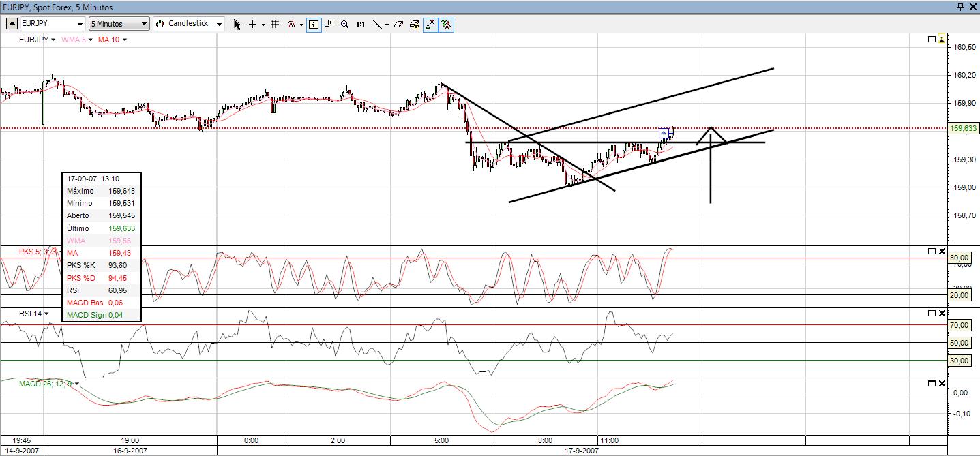The height and width of the screenshot is (456, 980).
Task: Toggle the auto-scale price axis button
Action: [431, 24]
